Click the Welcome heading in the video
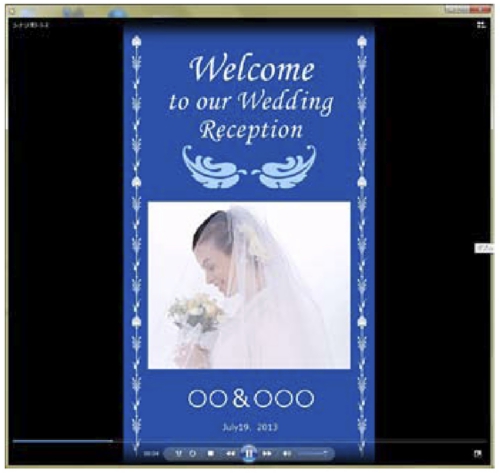500x473 pixels. tap(252, 68)
